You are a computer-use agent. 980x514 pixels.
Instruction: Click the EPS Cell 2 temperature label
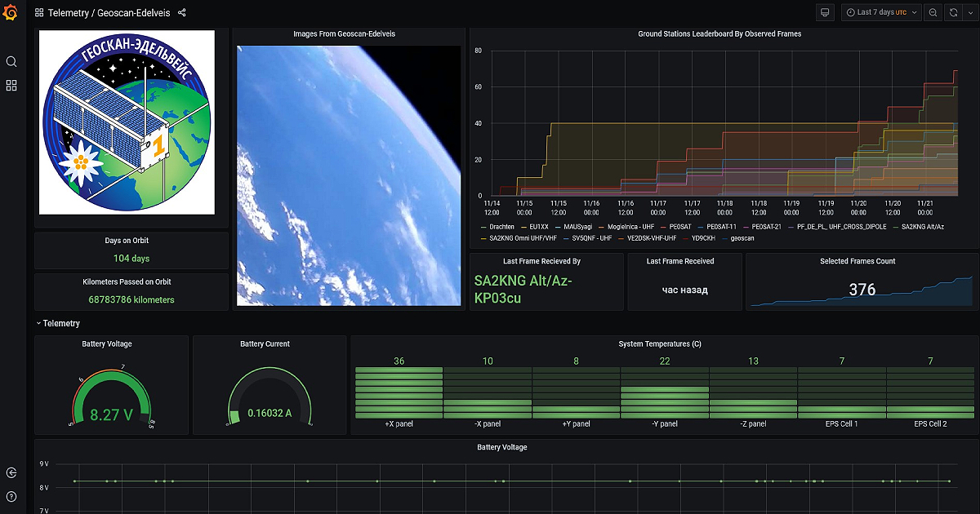pos(930,424)
